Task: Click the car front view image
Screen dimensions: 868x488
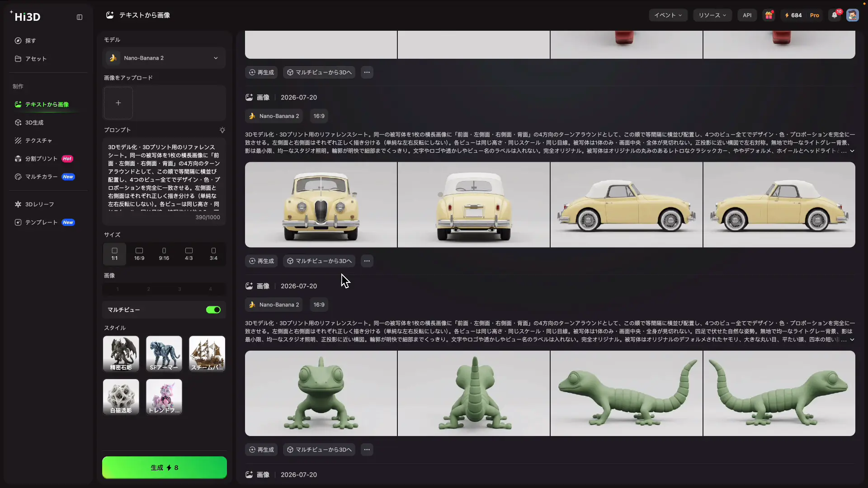Action: tap(321, 205)
